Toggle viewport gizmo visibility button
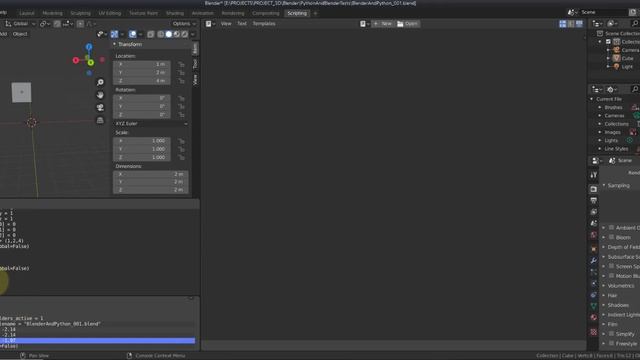640x360 pixels. (x=115, y=34)
